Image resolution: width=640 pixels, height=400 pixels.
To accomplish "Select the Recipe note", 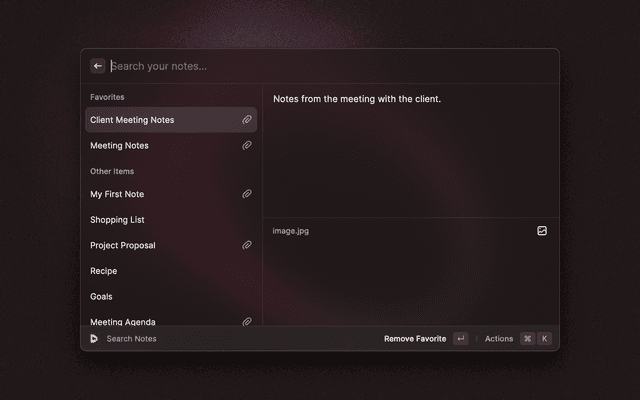I will pos(104,271).
